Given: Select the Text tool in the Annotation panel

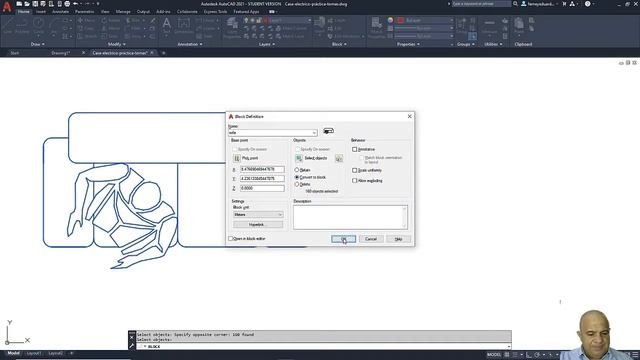Looking at the screenshot, I should tap(167, 25).
